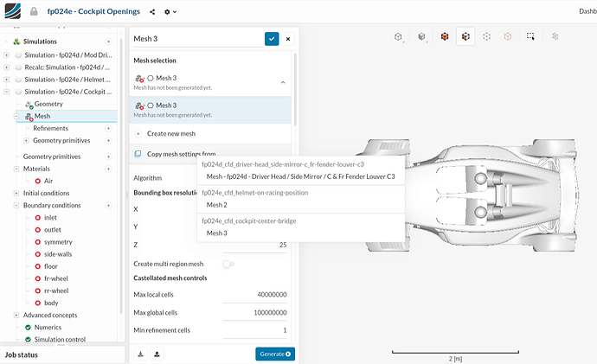Viewport: 597px width, 364px height.
Task: Collapse Simulation - fp024e / Cockpit node
Action: pos(6,92)
